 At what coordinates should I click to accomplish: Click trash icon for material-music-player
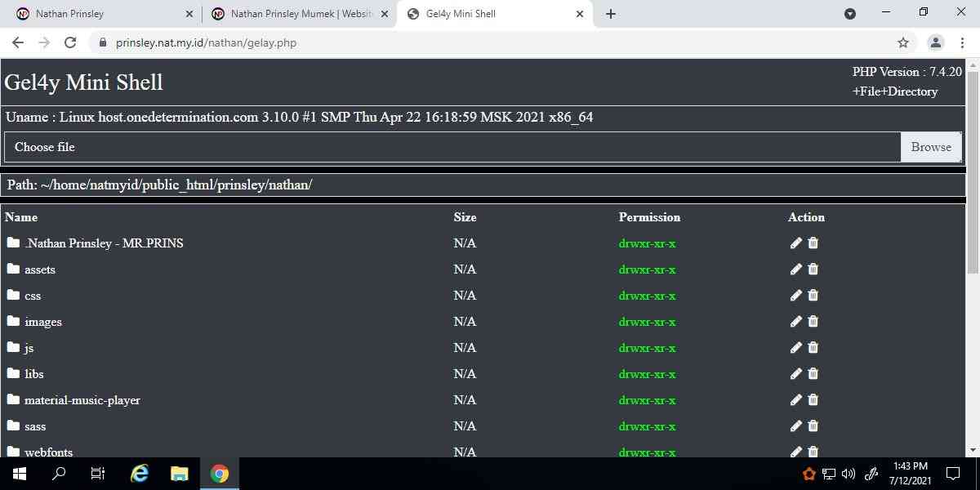[x=813, y=399]
